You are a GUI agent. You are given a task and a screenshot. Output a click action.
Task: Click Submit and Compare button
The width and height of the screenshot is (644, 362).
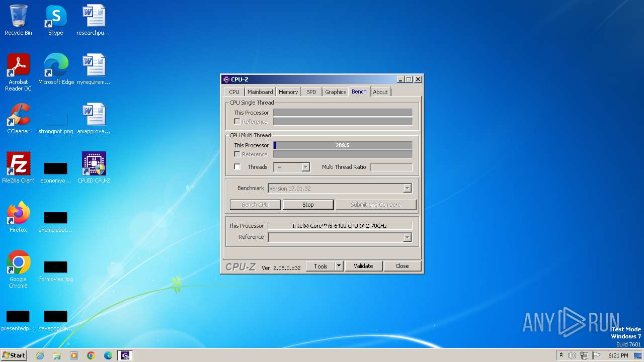(376, 205)
